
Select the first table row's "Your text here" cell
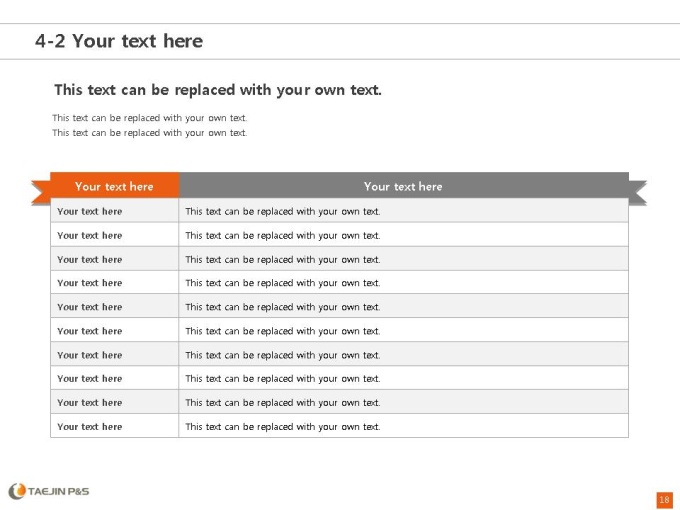tap(114, 211)
